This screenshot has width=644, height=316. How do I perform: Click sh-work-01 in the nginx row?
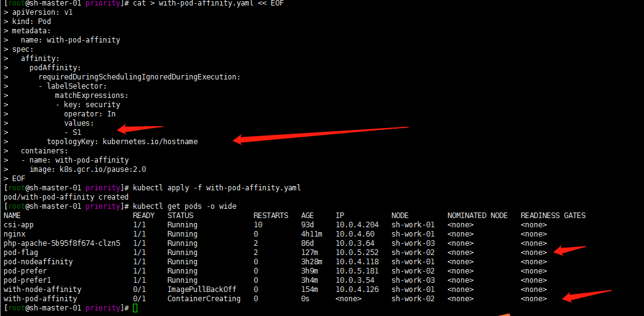point(413,234)
